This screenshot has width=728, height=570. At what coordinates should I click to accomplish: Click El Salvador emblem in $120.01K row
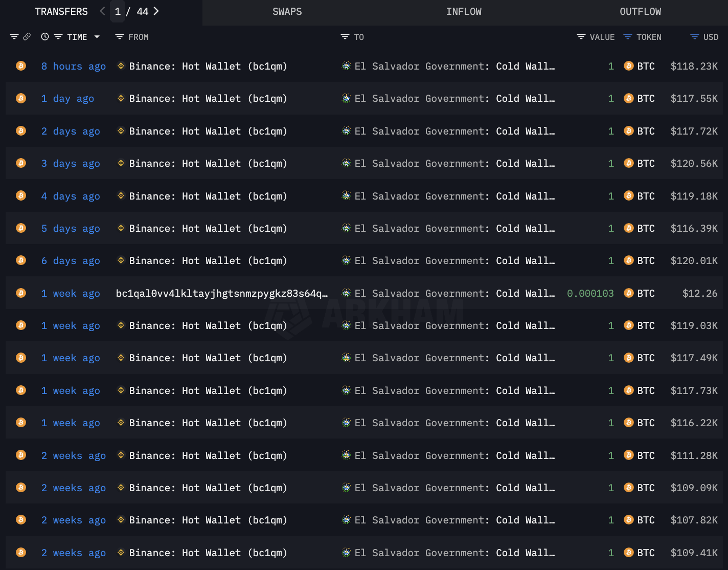click(346, 260)
